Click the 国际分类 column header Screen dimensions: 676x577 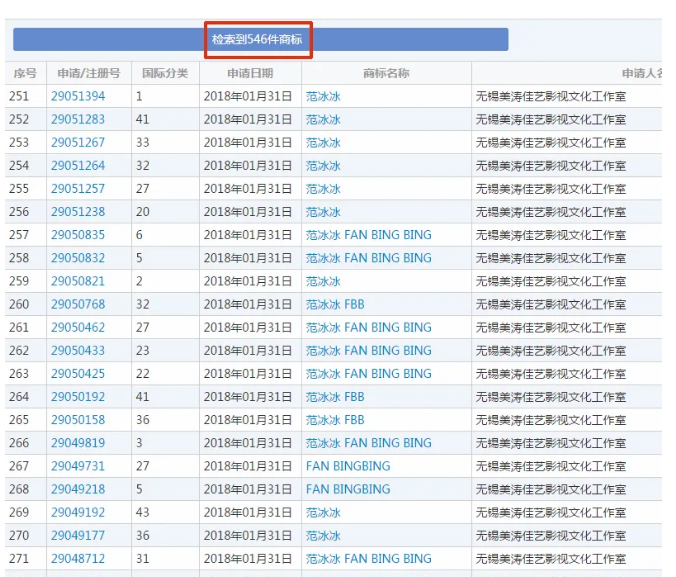pyautogui.click(x=165, y=74)
